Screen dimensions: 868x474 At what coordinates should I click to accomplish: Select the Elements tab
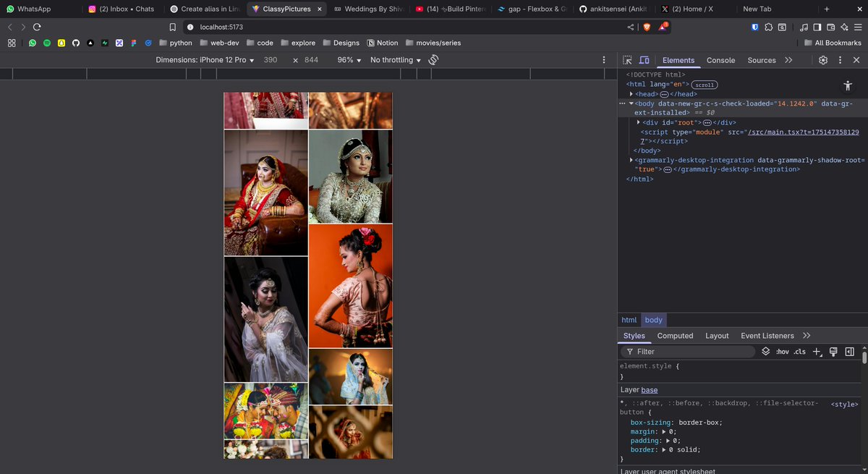[x=678, y=60]
